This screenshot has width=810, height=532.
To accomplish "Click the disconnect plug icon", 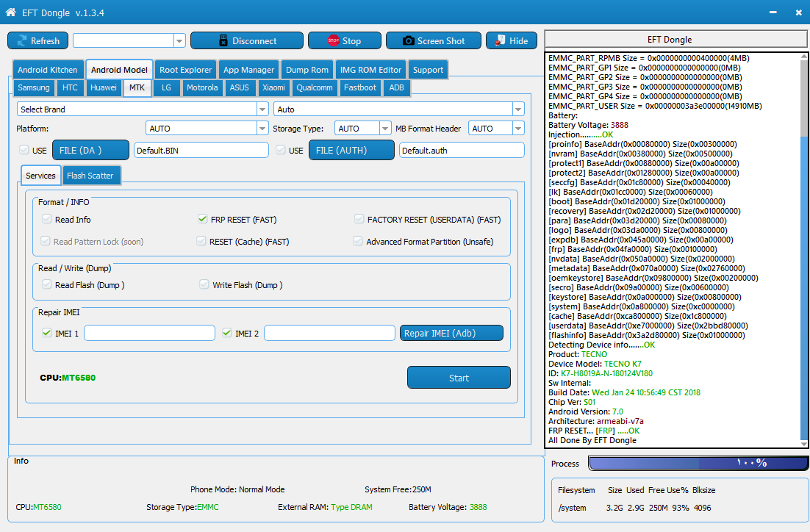I will pos(223,40).
